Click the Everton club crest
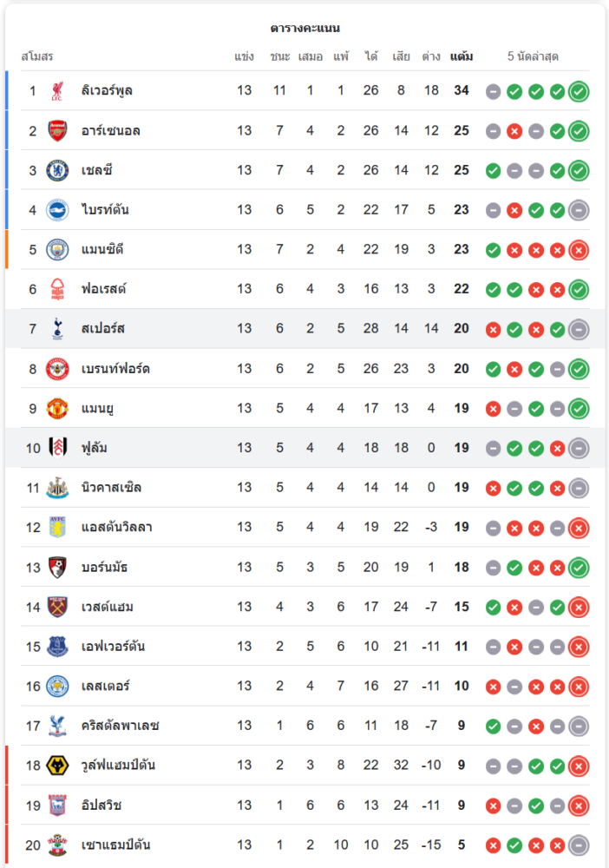The image size is (609, 868). (x=57, y=647)
